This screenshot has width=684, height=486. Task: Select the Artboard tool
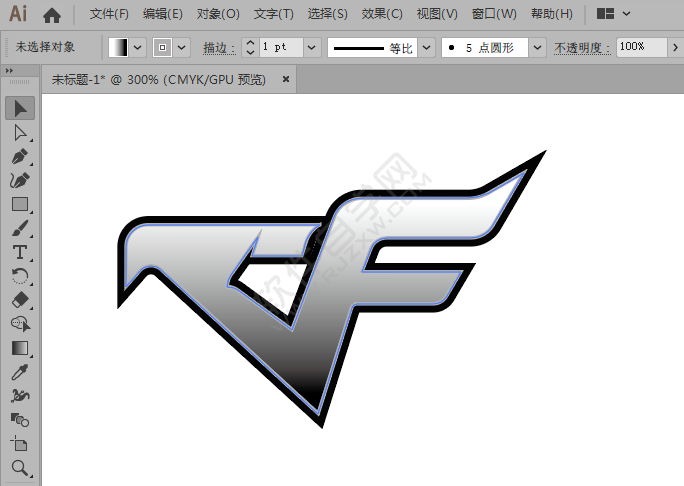(20, 444)
